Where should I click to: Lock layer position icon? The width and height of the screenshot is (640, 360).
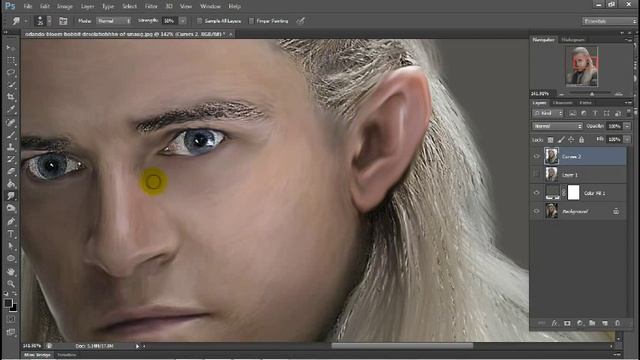(x=571, y=140)
